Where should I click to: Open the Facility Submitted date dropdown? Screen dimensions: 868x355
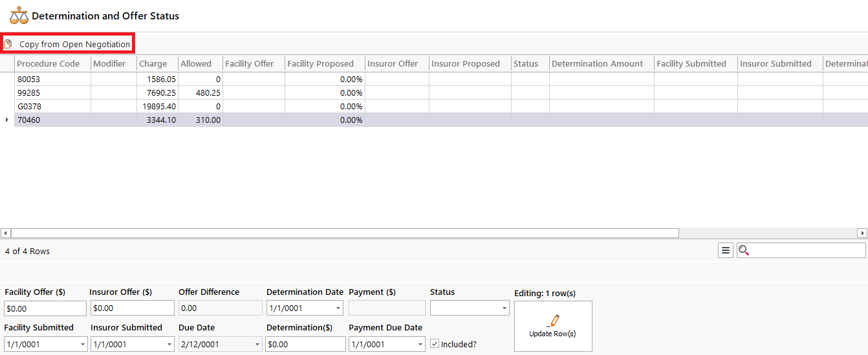point(82,345)
